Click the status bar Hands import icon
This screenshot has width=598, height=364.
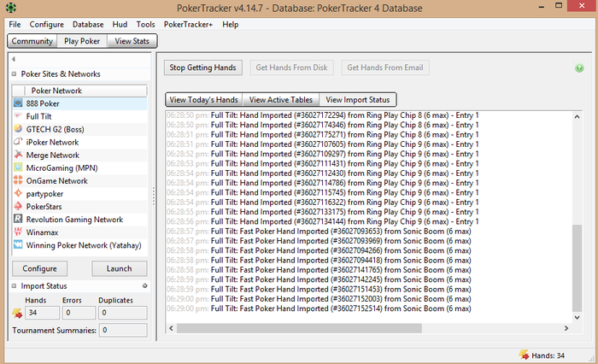pos(524,355)
